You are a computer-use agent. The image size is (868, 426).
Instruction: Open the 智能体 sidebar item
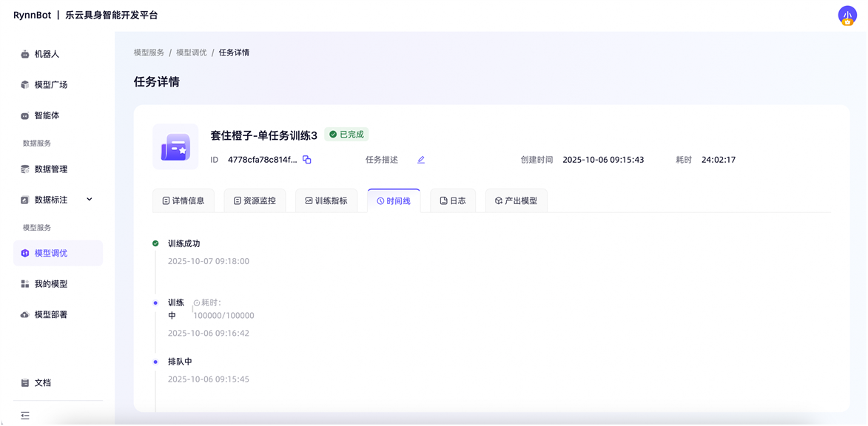click(x=58, y=115)
